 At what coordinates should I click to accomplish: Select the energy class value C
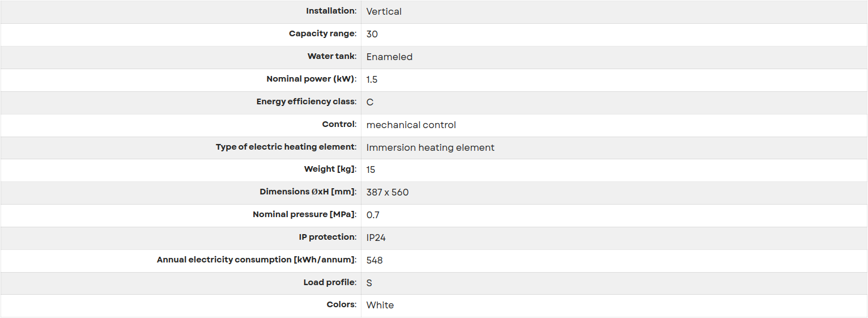tap(370, 102)
